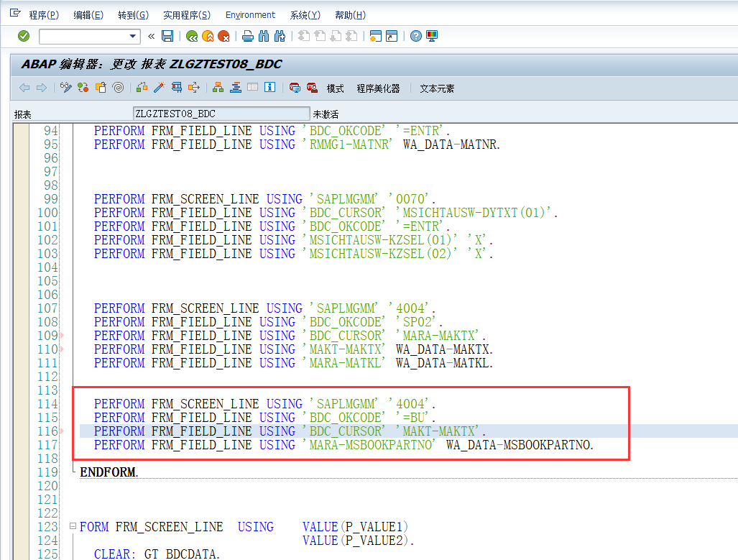Select the Find Next icon
This screenshot has height=560, width=738.
(280, 36)
